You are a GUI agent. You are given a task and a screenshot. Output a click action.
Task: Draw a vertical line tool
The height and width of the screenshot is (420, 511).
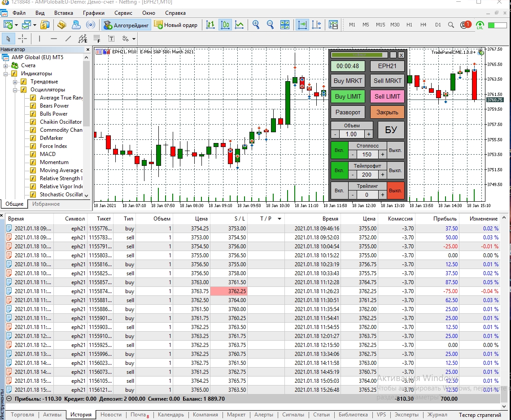coord(39,39)
